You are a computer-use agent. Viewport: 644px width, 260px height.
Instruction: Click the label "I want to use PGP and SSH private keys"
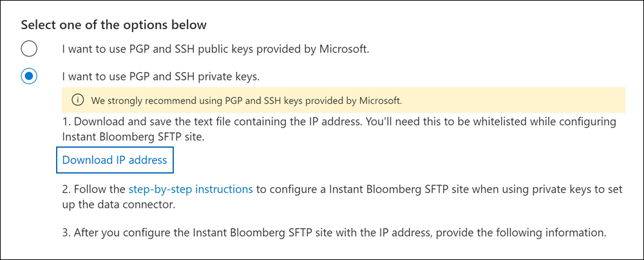160,77
